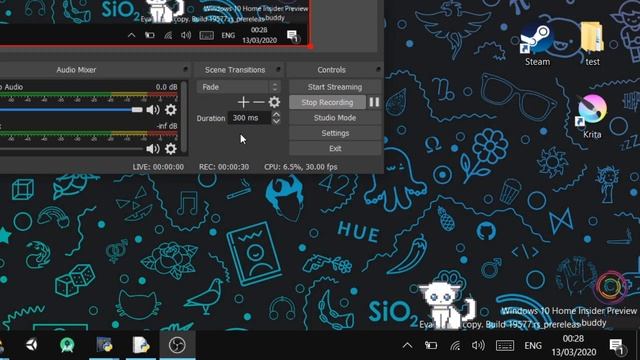Viewport: 640px width, 360px height.
Task: Switch to OBS Studio taskbar icon
Action: coord(177,345)
